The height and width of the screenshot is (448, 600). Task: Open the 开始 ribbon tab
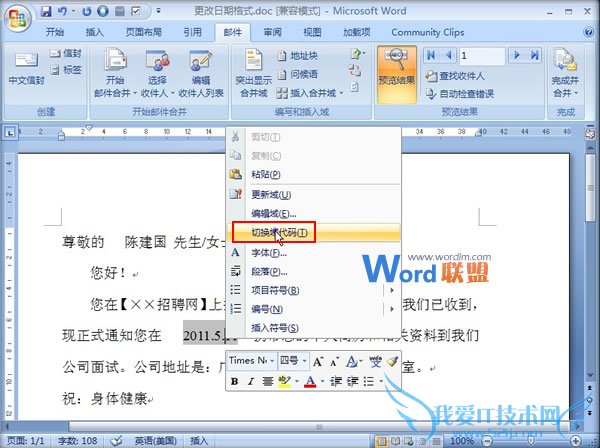point(55,32)
